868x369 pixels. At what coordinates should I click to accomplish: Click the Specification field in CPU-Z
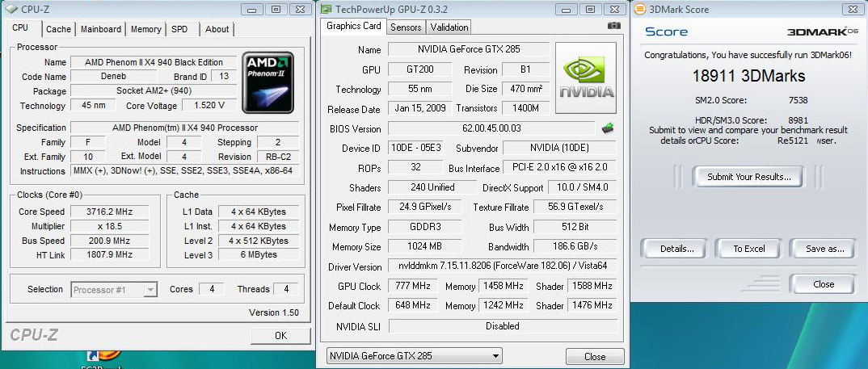pyautogui.click(x=185, y=128)
